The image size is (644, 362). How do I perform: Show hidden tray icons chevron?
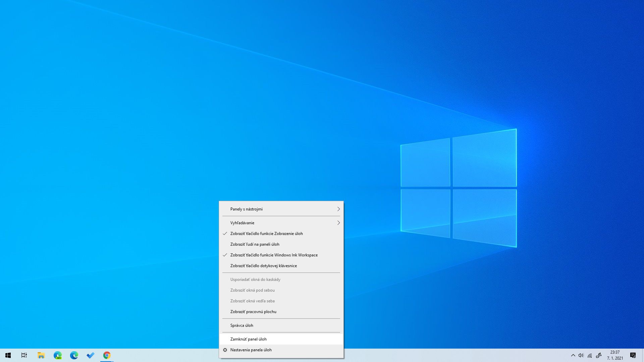point(573,355)
